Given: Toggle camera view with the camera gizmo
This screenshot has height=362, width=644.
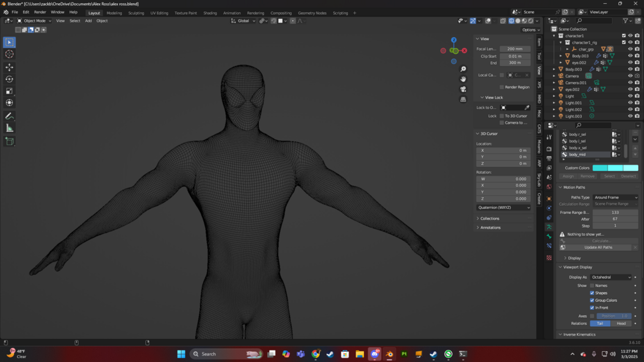Looking at the screenshot, I should tap(463, 89).
